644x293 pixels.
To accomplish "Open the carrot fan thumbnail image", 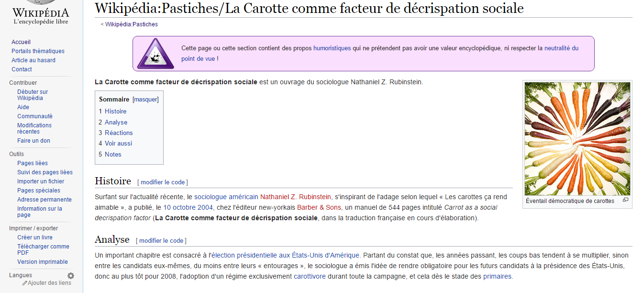I will (x=577, y=139).
